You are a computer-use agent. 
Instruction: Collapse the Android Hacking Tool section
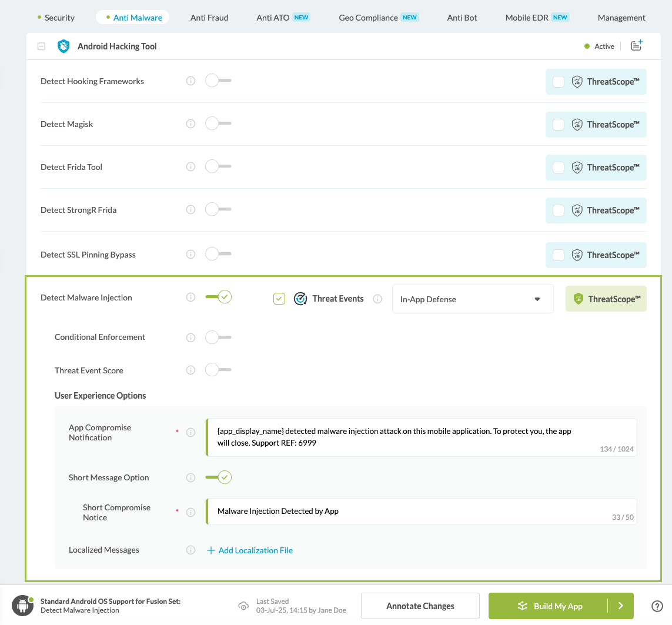click(x=41, y=46)
